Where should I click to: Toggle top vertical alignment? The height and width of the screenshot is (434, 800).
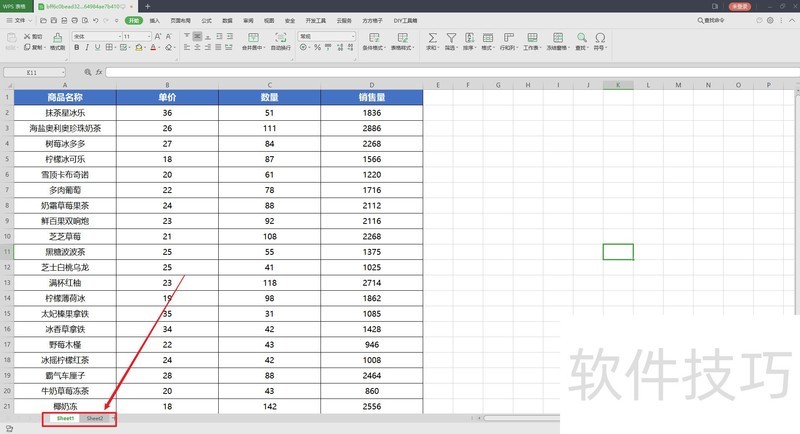click(x=187, y=36)
